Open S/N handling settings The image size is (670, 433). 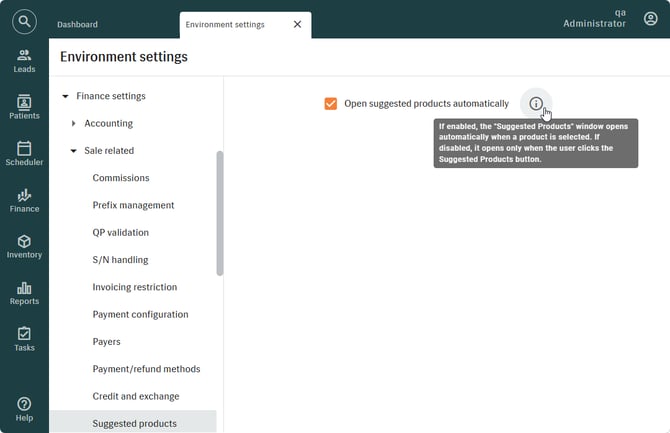pos(120,260)
